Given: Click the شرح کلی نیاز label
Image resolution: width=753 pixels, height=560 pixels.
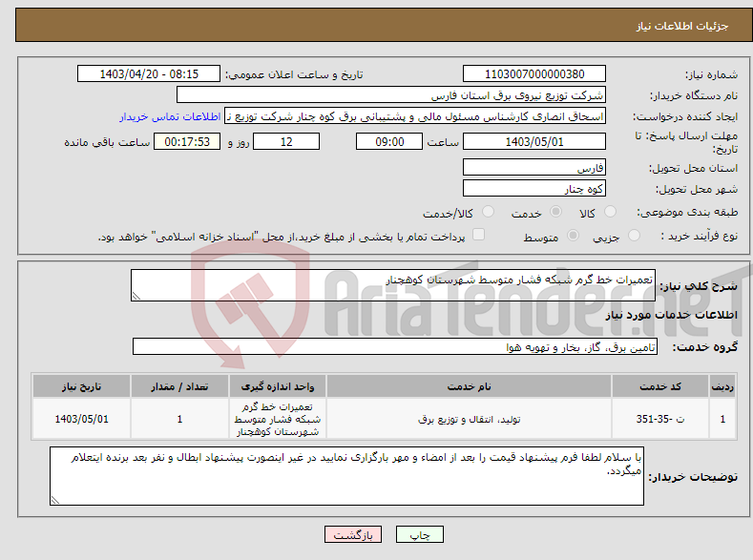Looking at the screenshot, I should click(699, 286).
